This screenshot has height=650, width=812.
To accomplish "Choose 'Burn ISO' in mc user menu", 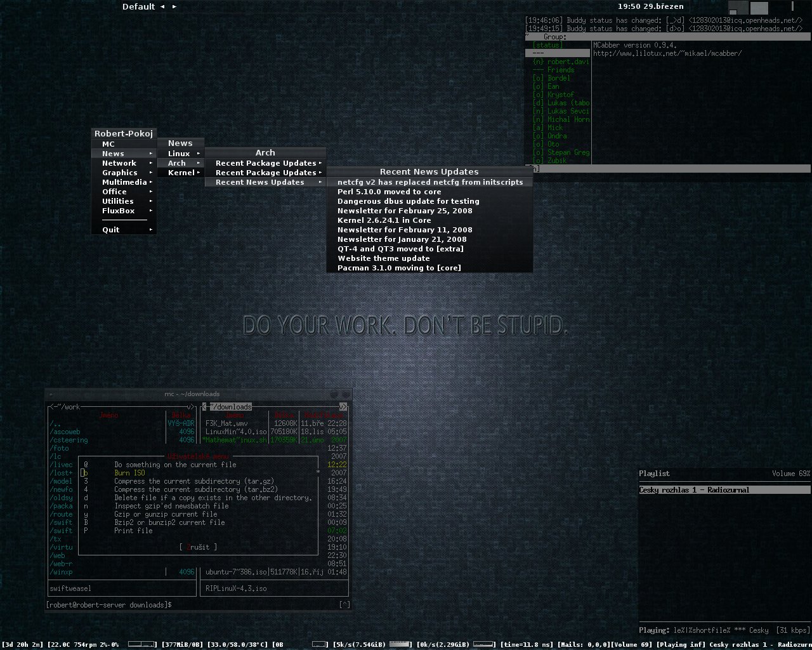I will [129, 473].
